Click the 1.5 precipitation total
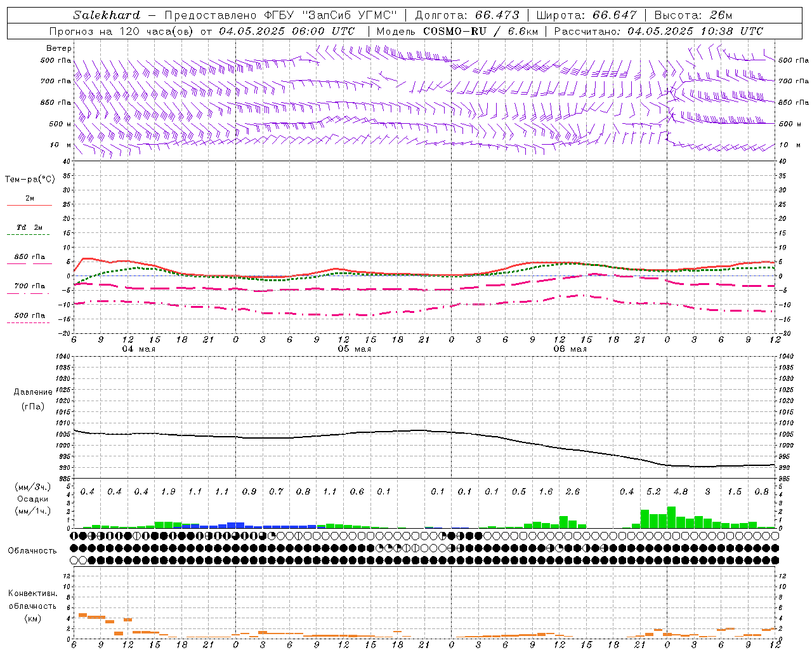812x650 pixels. click(735, 491)
